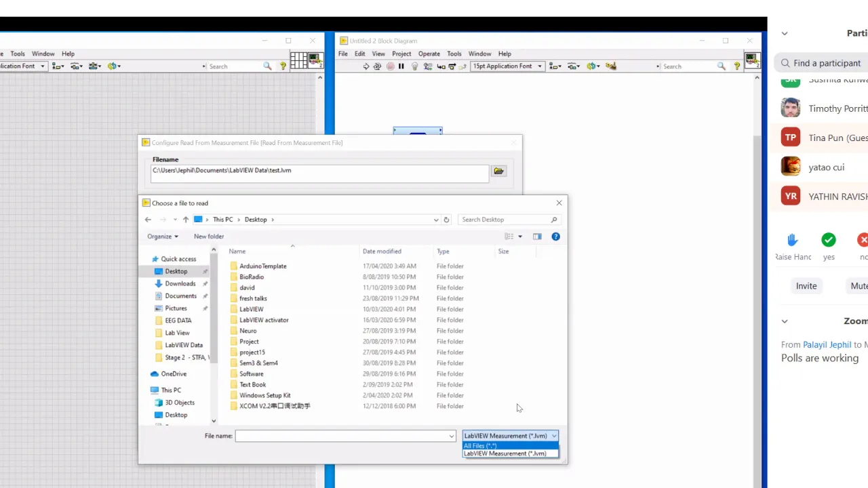The image size is (868, 488).
Task: Click the Run arrow in Block Diagram toolbar
Action: click(x=366, y=66)
